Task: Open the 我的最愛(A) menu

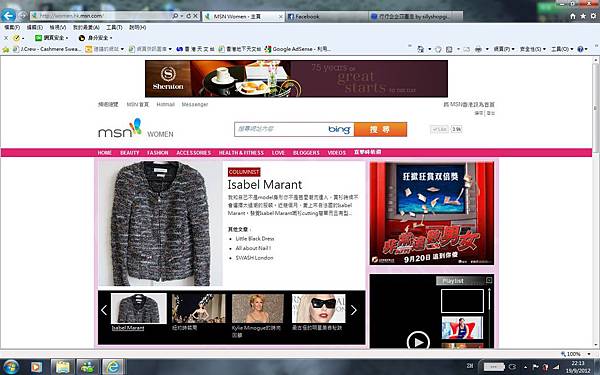Action: [x=86, y=28]
